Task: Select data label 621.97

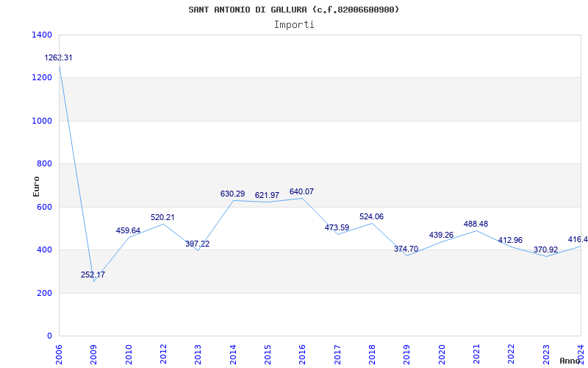Action: click(267, 195)
